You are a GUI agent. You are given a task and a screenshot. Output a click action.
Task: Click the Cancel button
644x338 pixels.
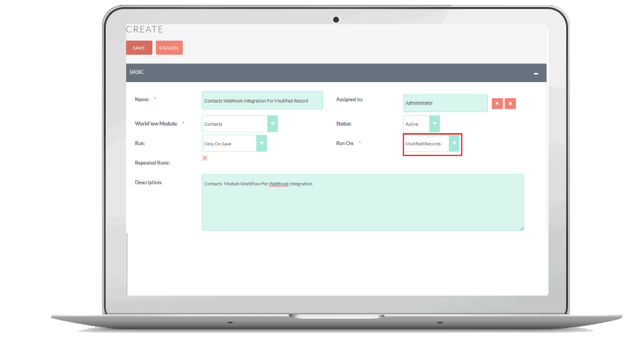point(169,48)
